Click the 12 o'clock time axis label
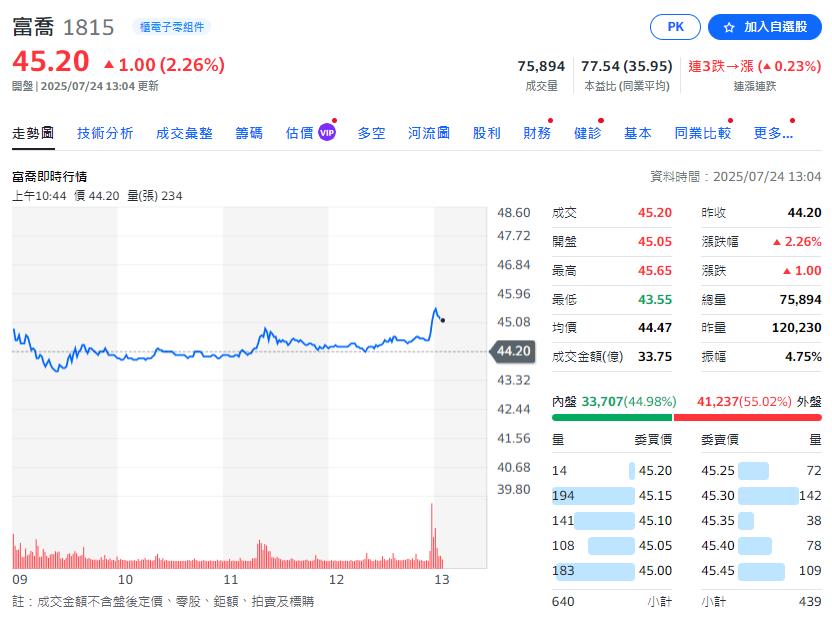This screenshot has width=832, height=620. [x=336, y=580]
